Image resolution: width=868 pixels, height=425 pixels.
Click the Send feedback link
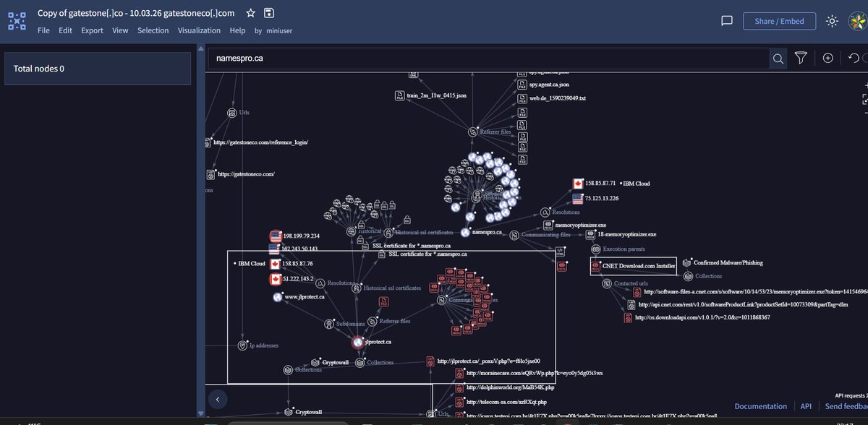point(846,406)
